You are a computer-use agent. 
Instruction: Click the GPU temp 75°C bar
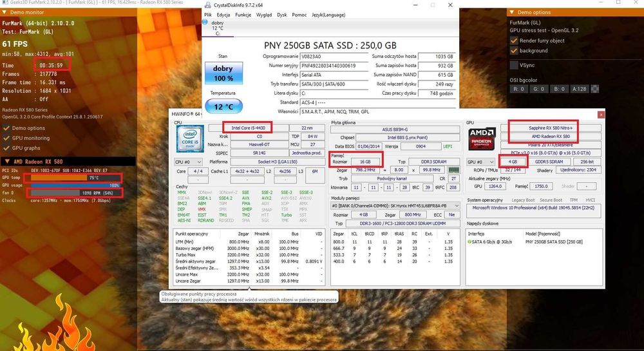(x=75, y=178)
